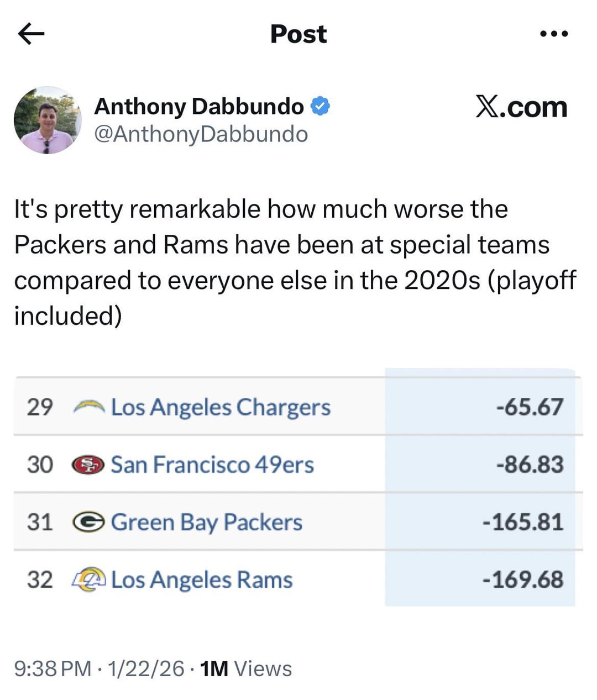The image size is (597, 700).
Task: Tap the Green Bay Packers logo
Action: pos(88,523)
